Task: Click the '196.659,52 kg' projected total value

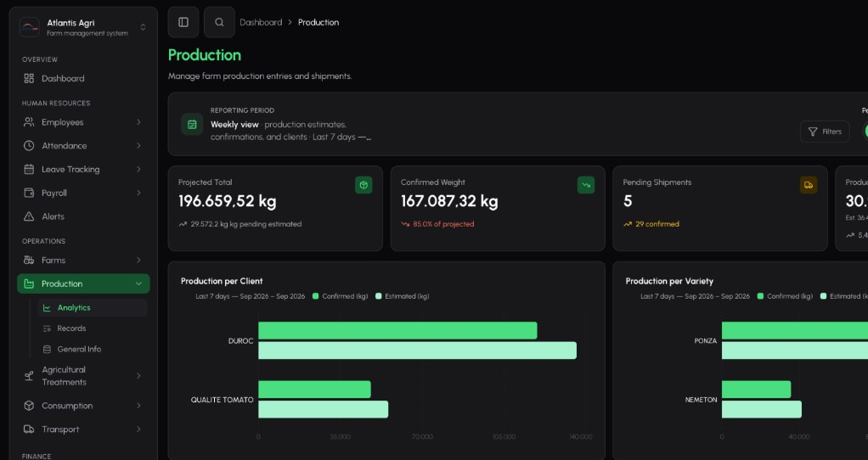Action: [x=227, y=201]
